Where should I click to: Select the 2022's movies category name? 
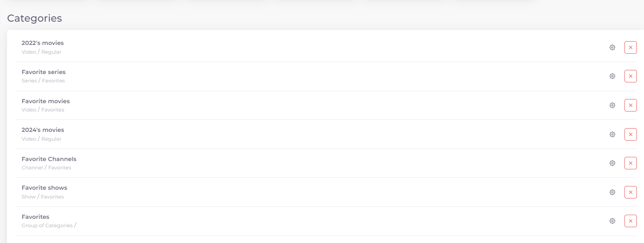42,43
